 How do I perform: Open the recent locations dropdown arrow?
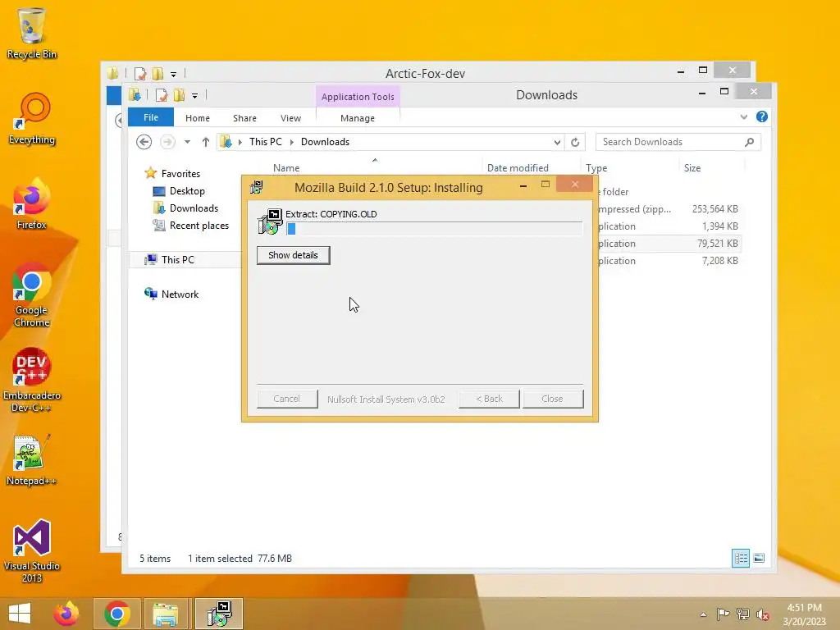tap(187, 142)
